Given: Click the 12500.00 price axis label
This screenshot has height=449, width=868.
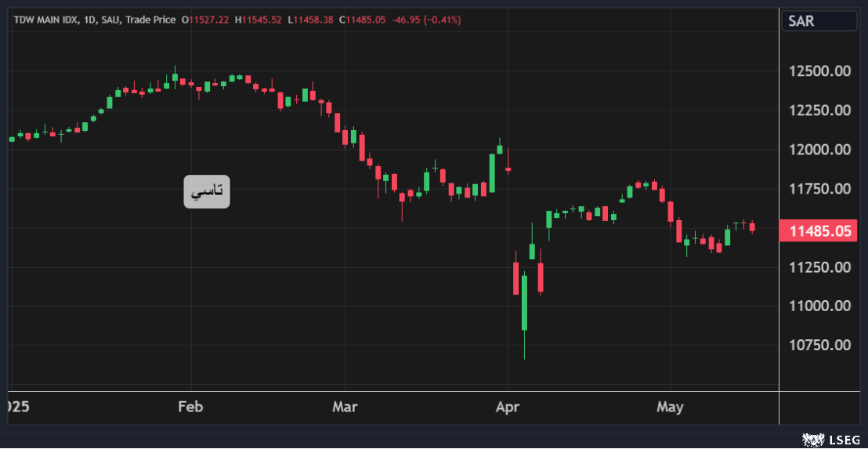Looking at the screenshot, I should click(x=819, y=71).
